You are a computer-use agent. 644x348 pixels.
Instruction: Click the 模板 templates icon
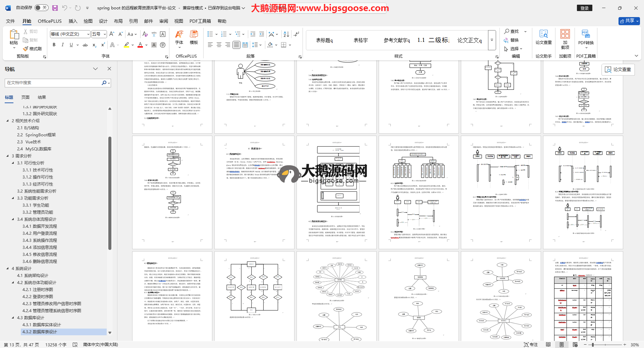(x=194, y=37)
